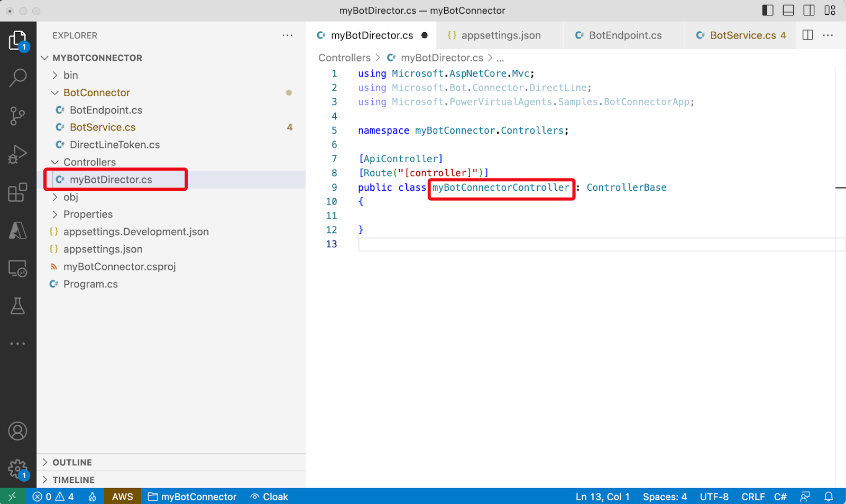The width and height of the screenshot is (846, 504).
Task: Click Controllers in breadcrumb
Action: click(x=344, y=58)
